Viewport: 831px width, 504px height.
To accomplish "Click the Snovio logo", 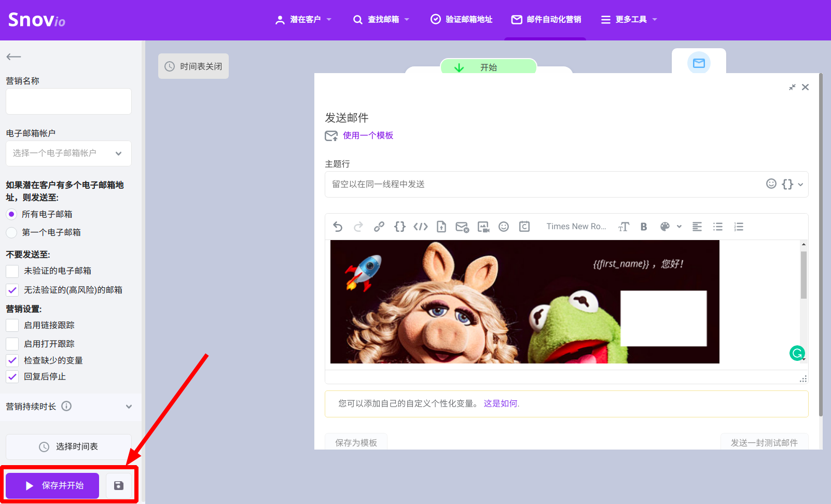I will click(x=37, y=20).
